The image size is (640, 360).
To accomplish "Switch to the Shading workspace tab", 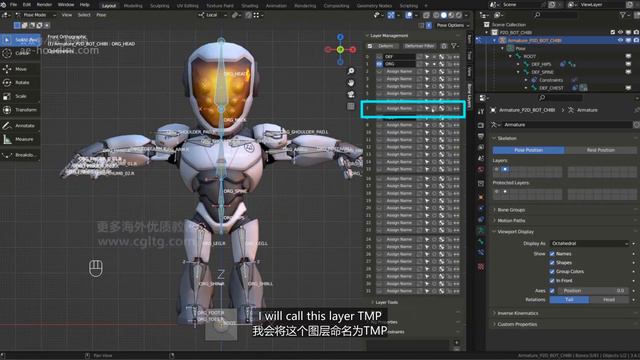I will pos(250,6).
